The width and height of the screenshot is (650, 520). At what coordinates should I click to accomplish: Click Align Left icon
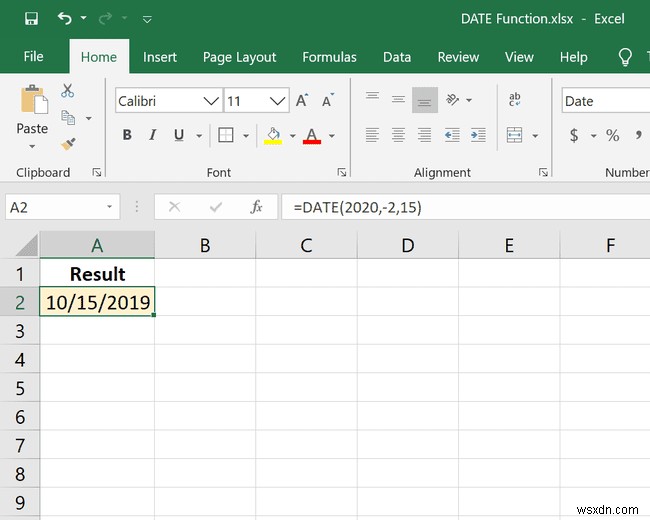(x=372, y=135)
